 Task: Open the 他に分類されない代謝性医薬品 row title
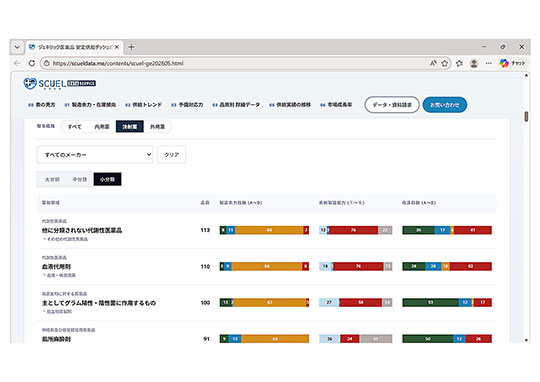pyautogui.click(x=82, y=230)
